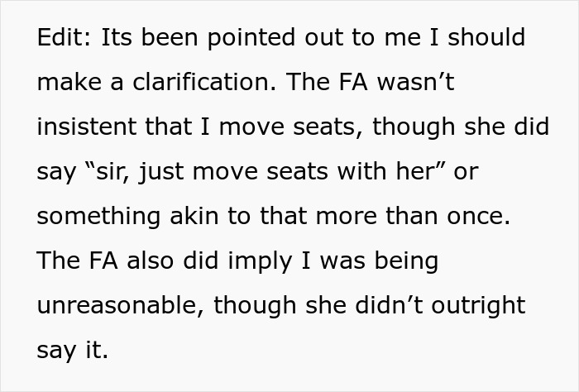Click the word "unreasonable," in seventh line
Viewport: 579px width, 392px height.
tap(121, 305)
